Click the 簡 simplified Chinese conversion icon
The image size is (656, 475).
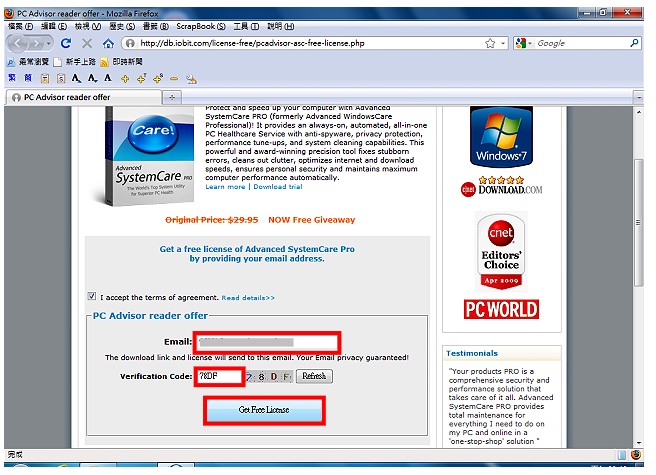28,78
